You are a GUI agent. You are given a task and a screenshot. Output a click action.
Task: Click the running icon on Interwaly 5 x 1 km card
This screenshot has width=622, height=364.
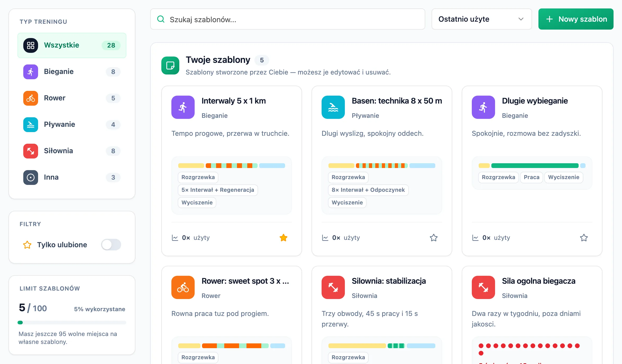click(x=183, y=107)
